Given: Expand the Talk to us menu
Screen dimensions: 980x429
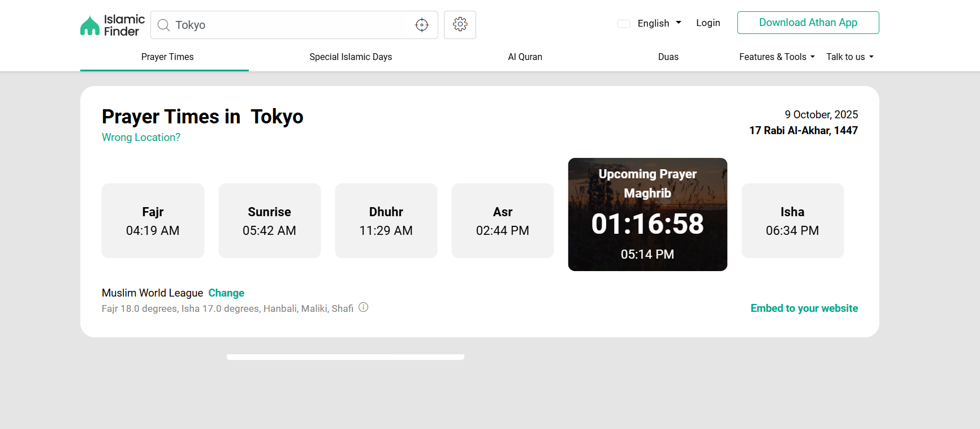Looking at the screenshot, I should [x=850, y=57].
